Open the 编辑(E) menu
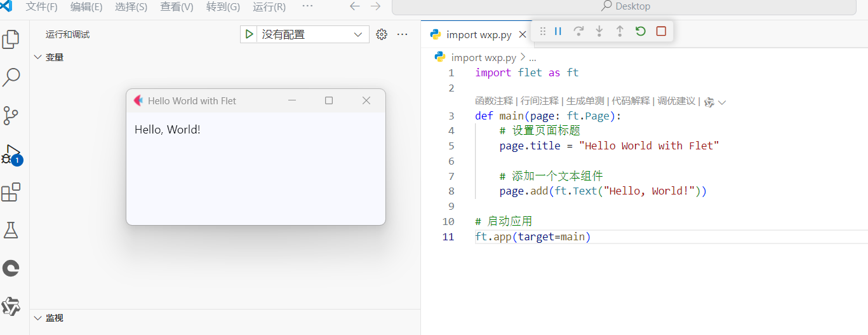 click(x=86, y=6)
